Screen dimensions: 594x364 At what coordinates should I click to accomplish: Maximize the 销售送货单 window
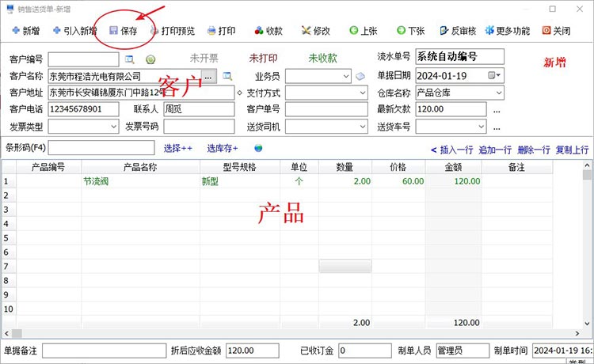click(553, 9)
